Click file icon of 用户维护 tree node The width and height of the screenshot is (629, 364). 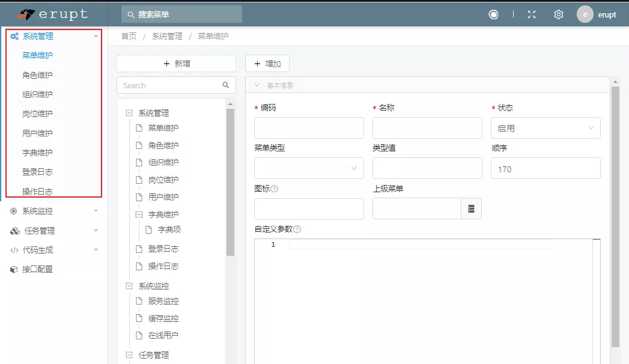click(139, 197)
